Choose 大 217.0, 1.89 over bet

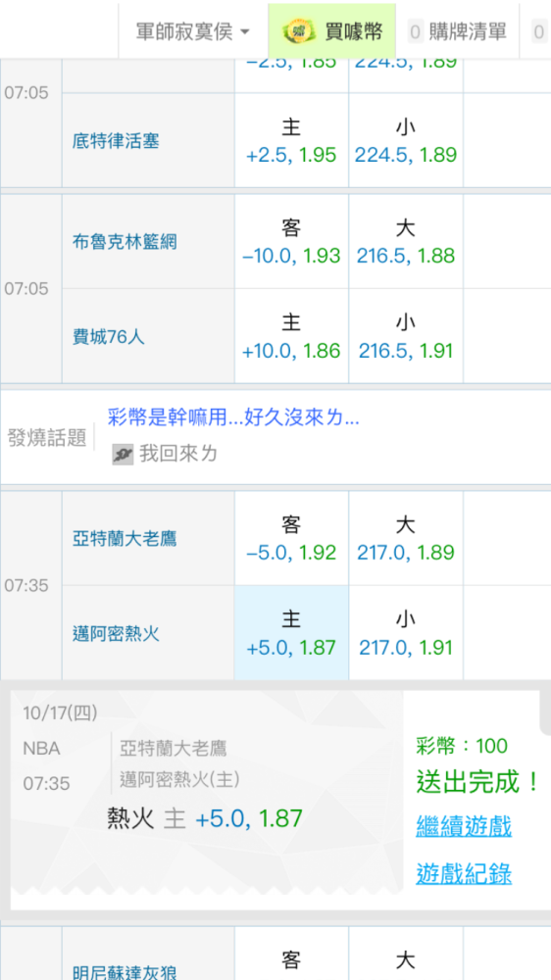pos(406,539)
